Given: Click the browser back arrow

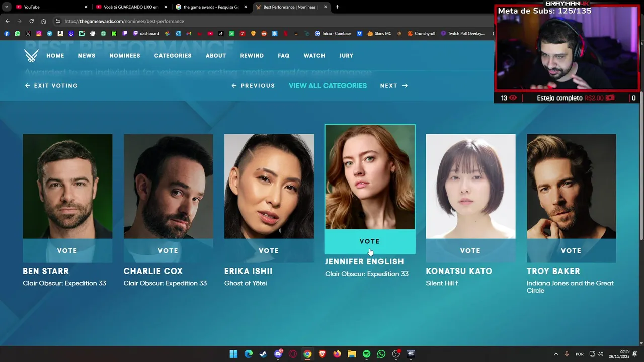Looking at the screenshot, I should 7,21.
